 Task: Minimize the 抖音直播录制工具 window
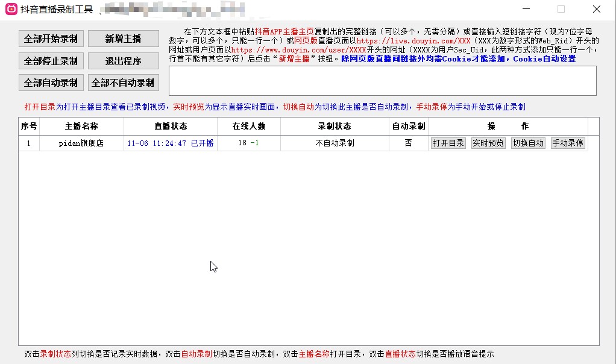tap(526, 9)
